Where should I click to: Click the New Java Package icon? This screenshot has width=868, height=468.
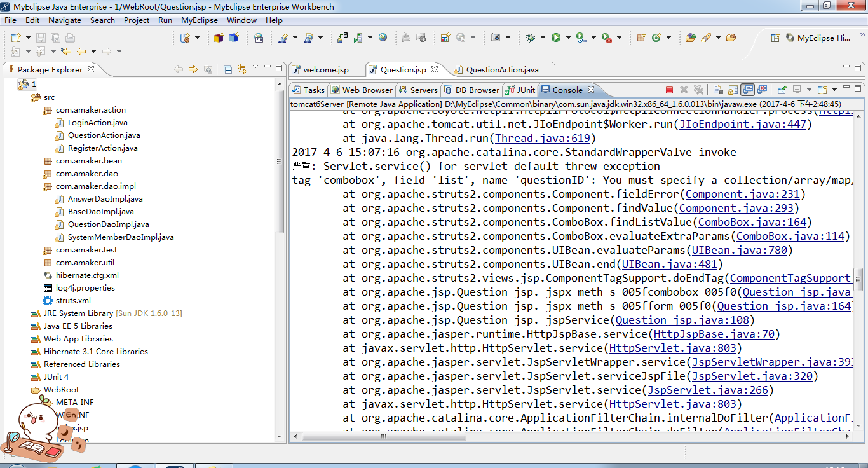point(641,38)
